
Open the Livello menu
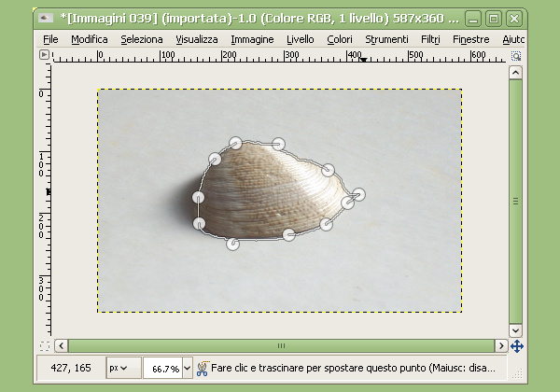coord(301,39)
